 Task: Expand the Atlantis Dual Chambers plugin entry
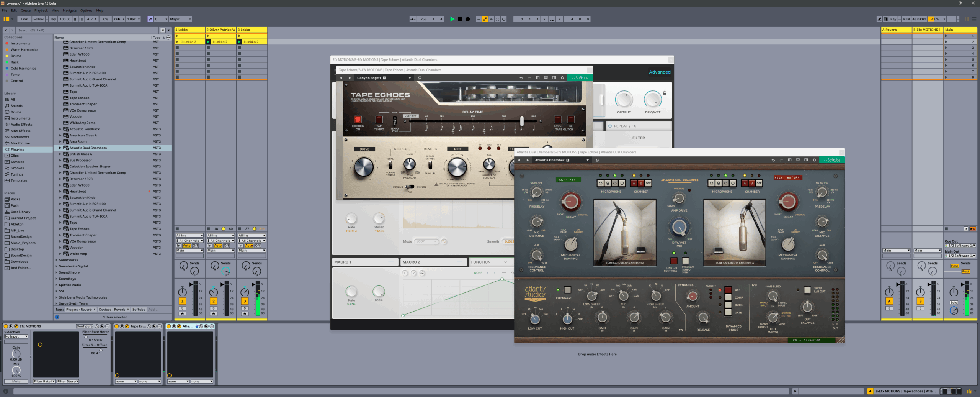coord(60,148)
